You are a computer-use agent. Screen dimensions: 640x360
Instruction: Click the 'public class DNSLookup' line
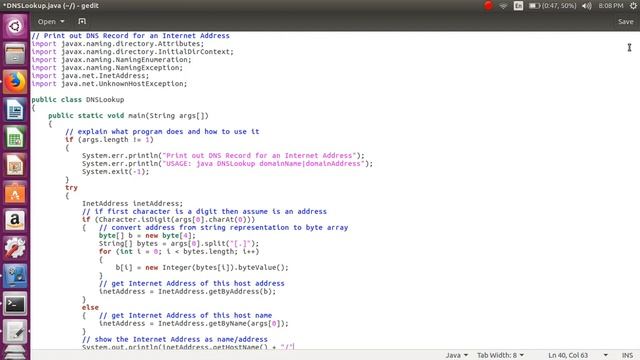[78, 100]
